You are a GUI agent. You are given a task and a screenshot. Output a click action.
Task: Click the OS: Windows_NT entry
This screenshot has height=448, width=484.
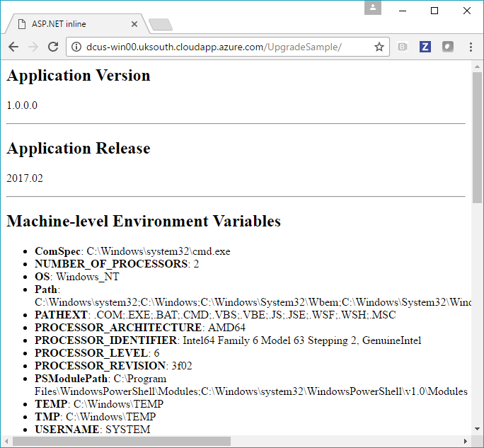click(77, 277)
